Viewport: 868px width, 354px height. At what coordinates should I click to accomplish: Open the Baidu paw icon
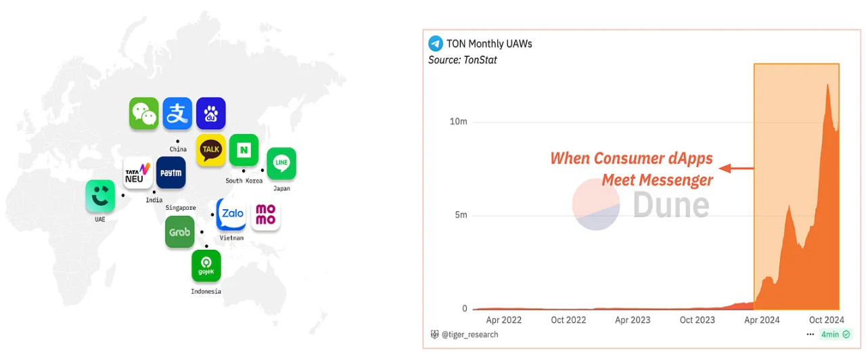click(210, 113)
